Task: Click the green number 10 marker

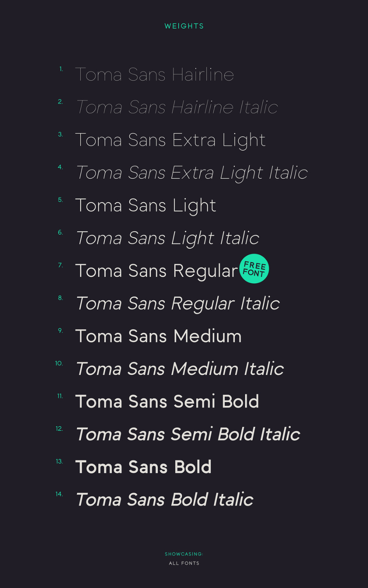Action: [59, 363]
